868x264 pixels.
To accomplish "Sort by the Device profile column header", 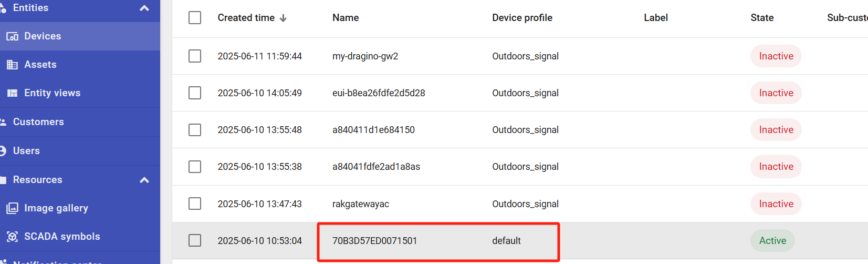I will point(522,18).
